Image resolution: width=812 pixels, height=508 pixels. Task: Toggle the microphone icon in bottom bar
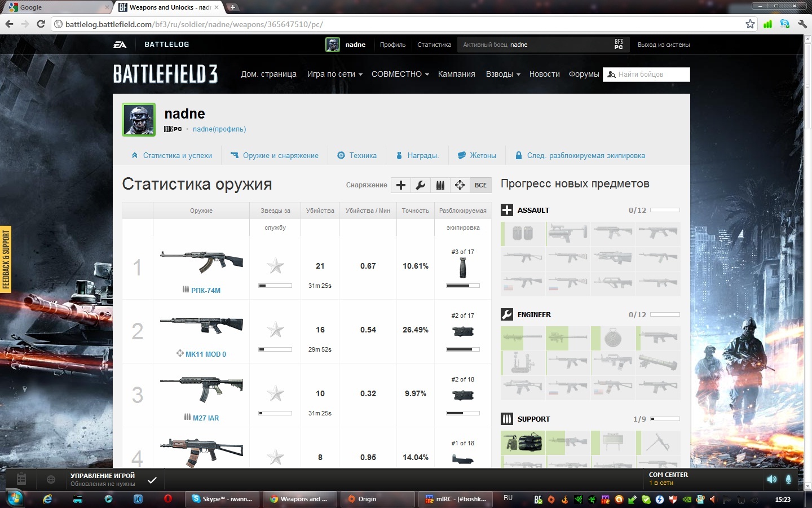click(788, 479)
